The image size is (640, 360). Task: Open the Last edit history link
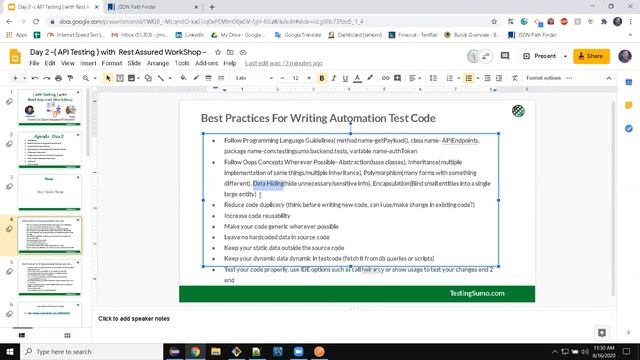[x=284, y=63]
